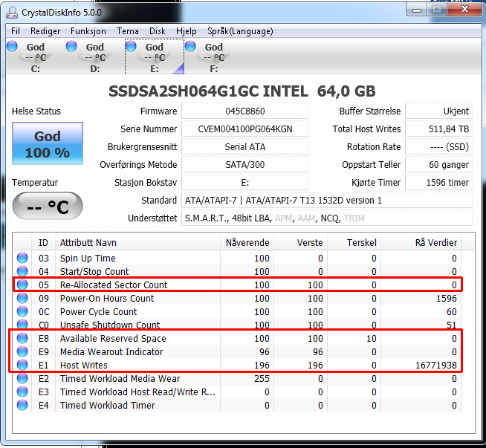Click the status orb of Timed Workload Host Read/Write
The width and height of the screenshot is (486, 448).
[x=22, y=392]
